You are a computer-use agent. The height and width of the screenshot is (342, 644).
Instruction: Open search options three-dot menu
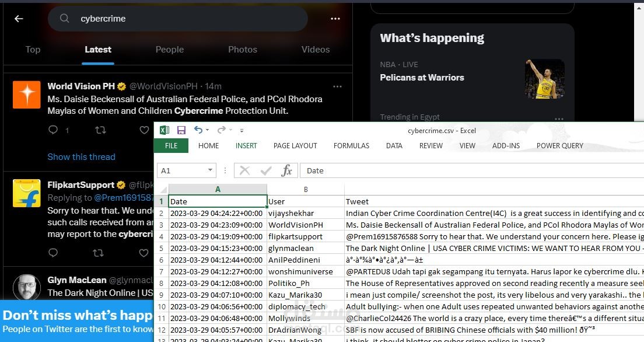(335, 19)
